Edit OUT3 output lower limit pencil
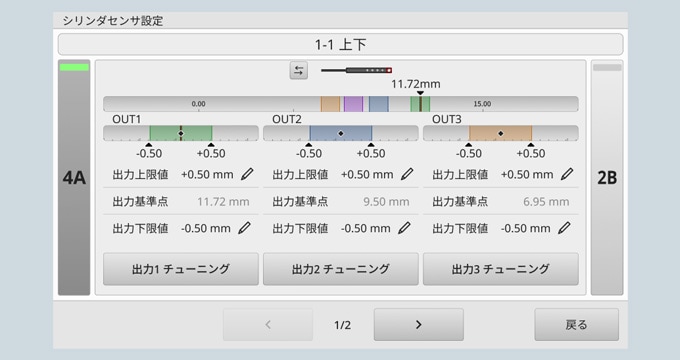This screenshot has height=360, width=680. (564, 228)
